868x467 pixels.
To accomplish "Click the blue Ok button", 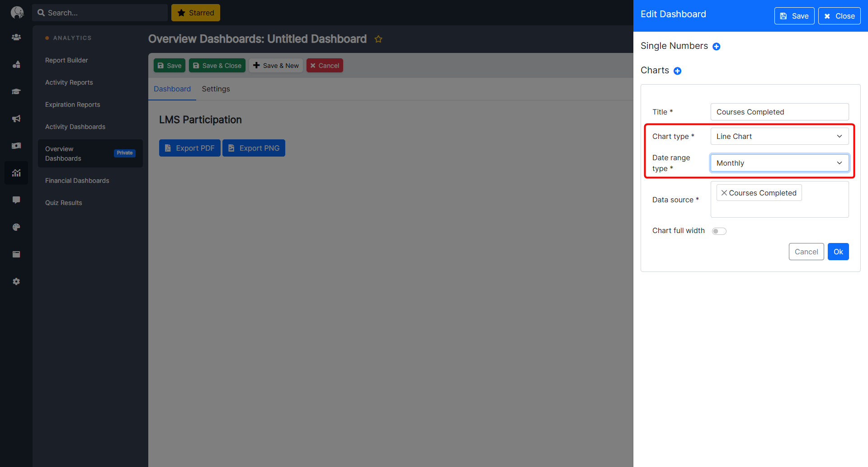I will [x=838, y=252].
